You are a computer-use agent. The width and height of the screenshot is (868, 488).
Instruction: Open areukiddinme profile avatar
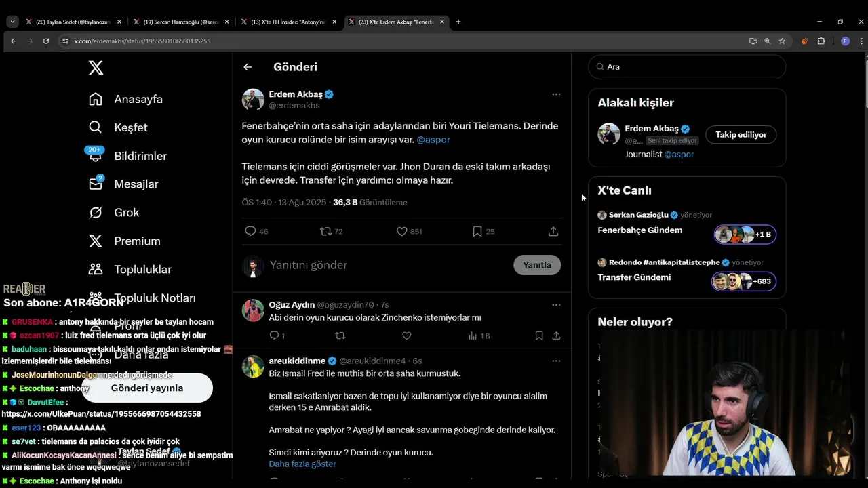(253, 367)
